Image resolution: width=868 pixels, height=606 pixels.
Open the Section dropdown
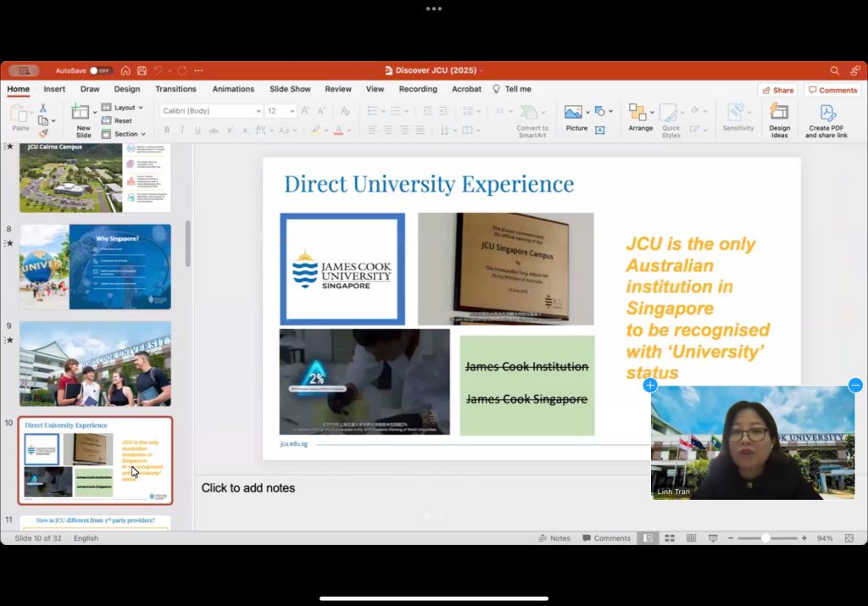coord(124,134)
